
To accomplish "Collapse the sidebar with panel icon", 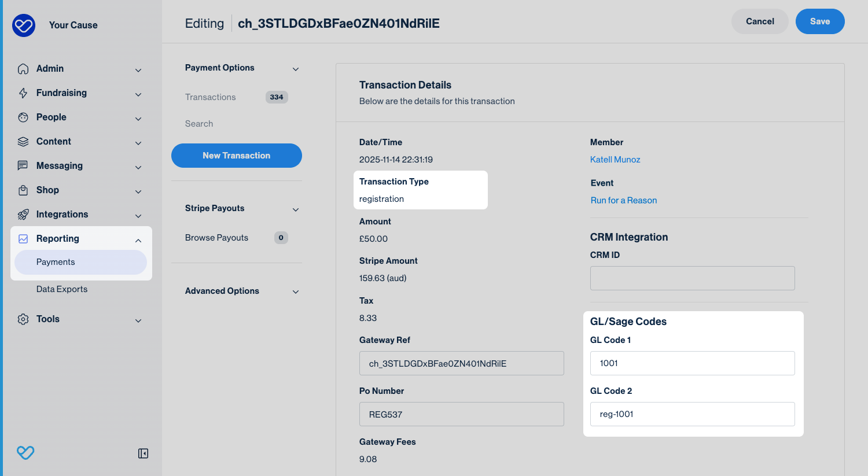I will point(143,453).
